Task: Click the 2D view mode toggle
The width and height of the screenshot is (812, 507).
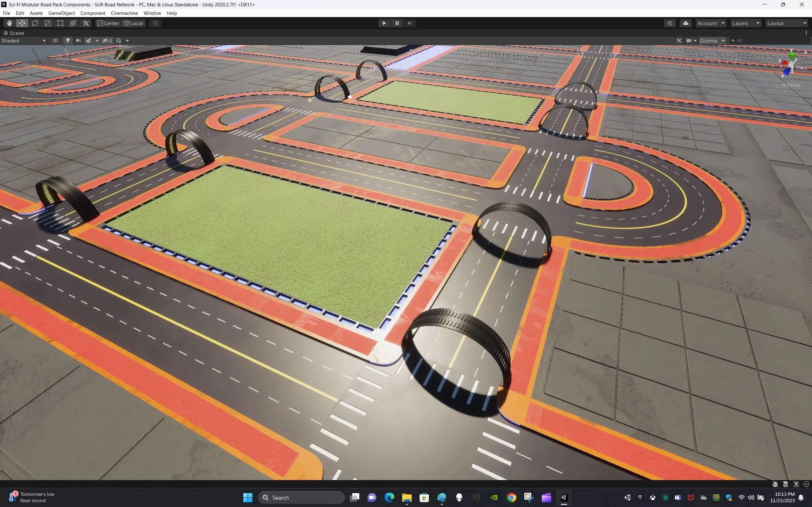Action: coord(54,40)
